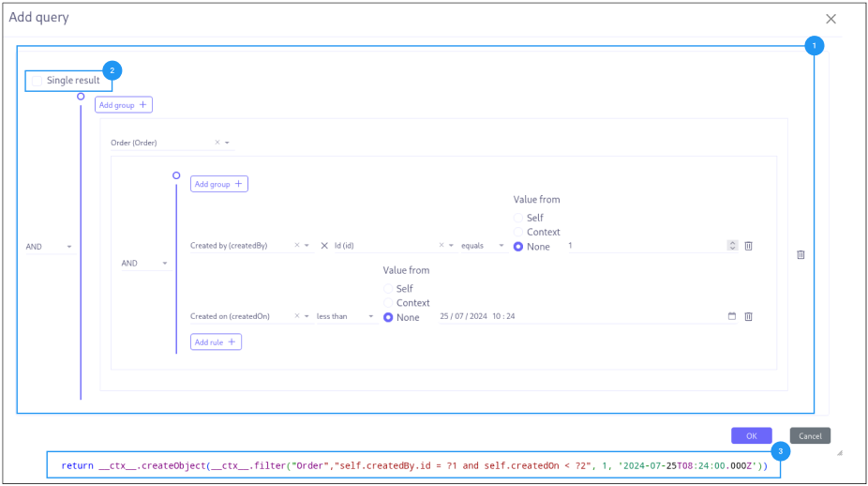
Task: Click the value input containing 1
Action: [x=646, y=246]
